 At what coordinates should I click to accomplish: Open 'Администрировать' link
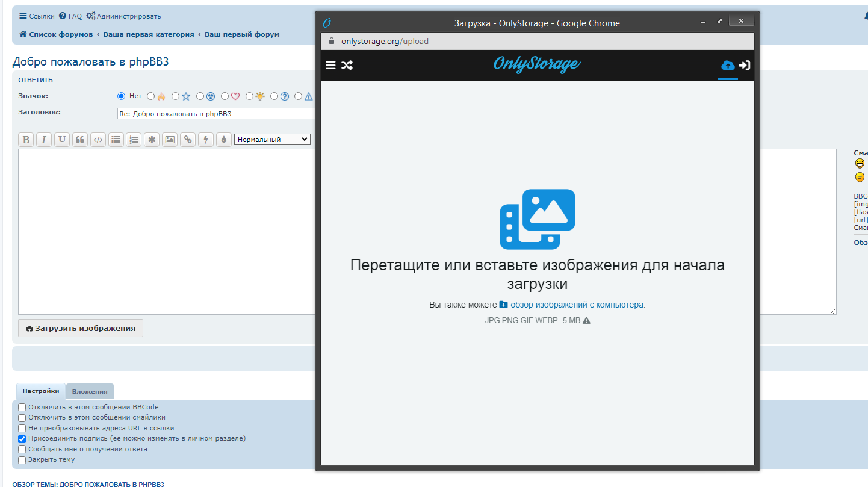[123, 16]
